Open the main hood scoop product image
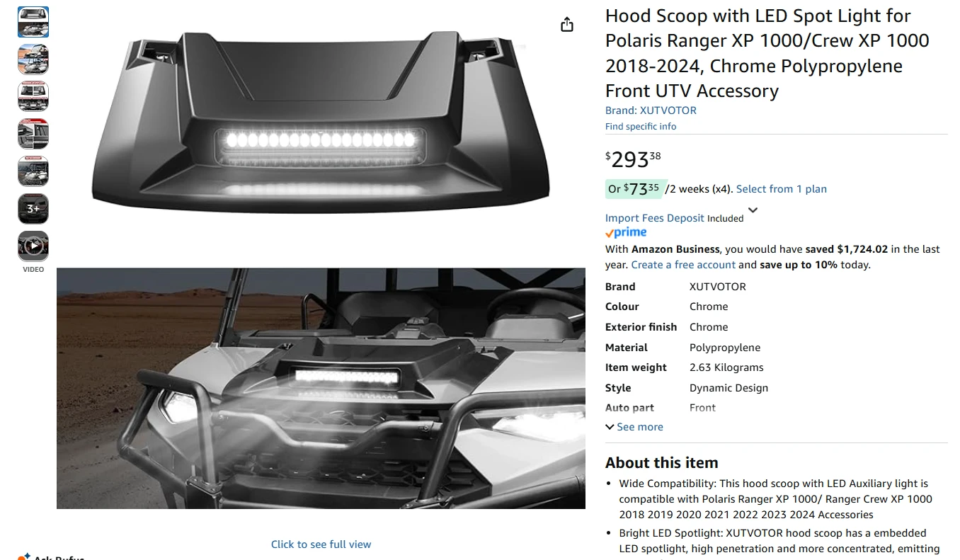Screen dimensions: 960x560 [321, 122]
